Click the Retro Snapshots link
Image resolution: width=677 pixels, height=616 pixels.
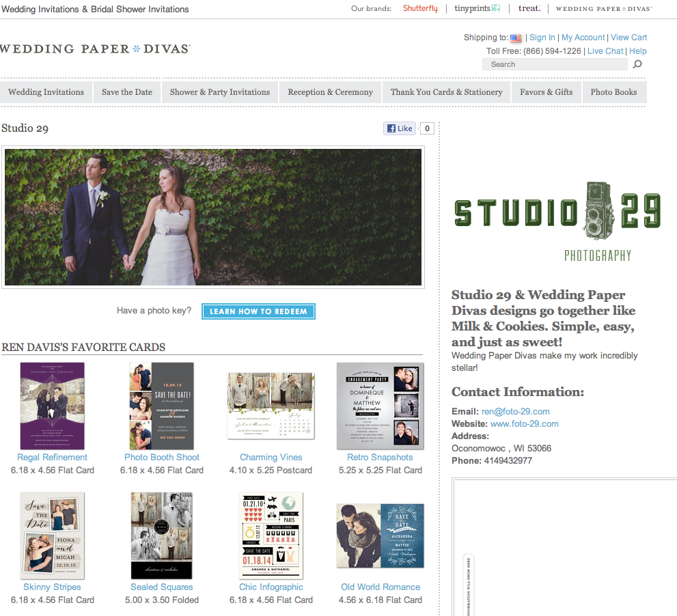pos(380,457)
